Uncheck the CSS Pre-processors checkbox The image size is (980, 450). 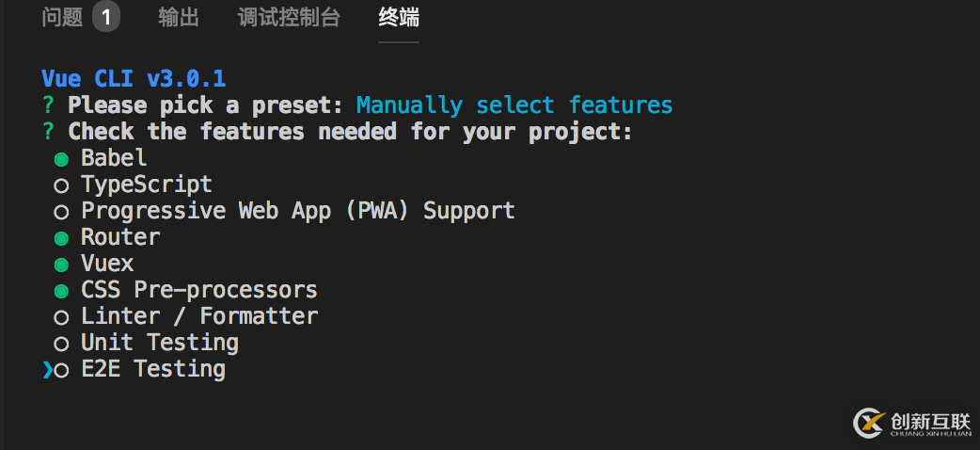pos(62,291)
